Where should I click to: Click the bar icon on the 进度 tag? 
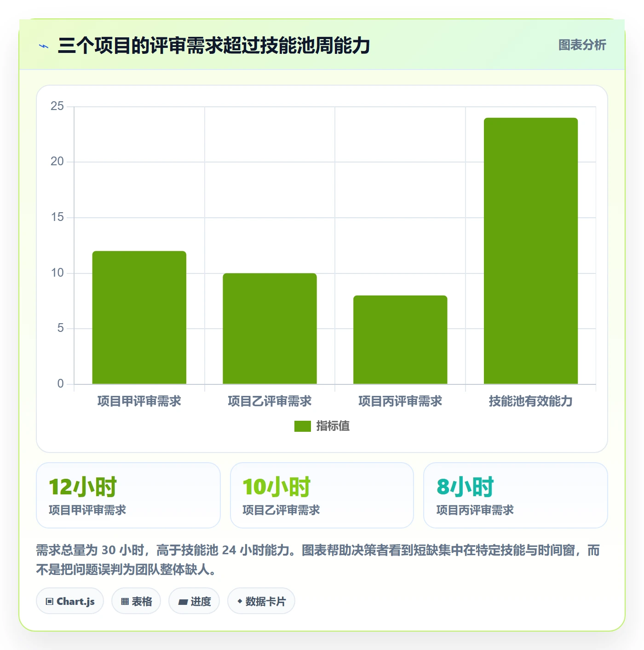pyautogui.click(x=183, y=602)
